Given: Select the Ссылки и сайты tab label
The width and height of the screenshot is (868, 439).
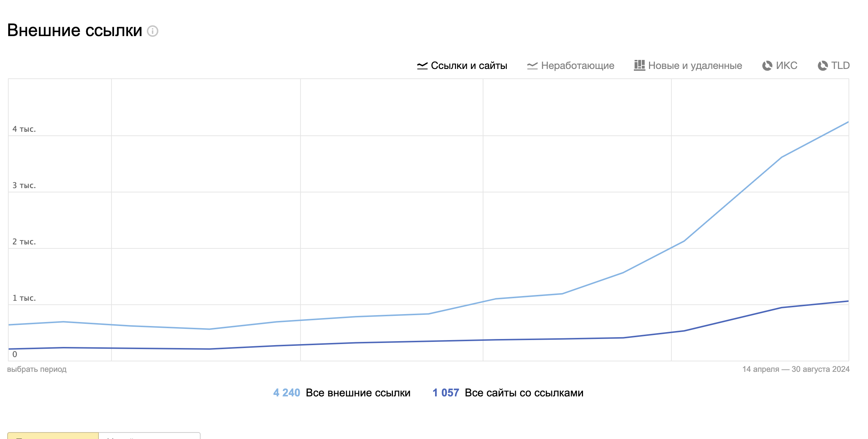Looking at the screenshot, I should pyautogui.click(x=469, y=66).
